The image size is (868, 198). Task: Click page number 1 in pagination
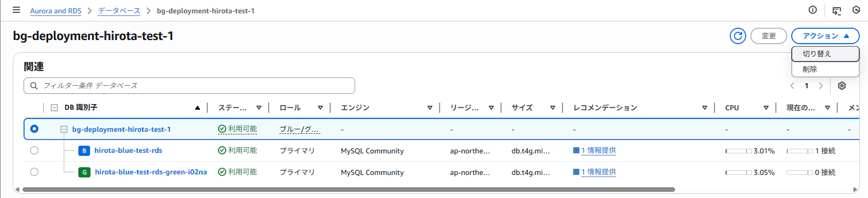click(807, 86)
